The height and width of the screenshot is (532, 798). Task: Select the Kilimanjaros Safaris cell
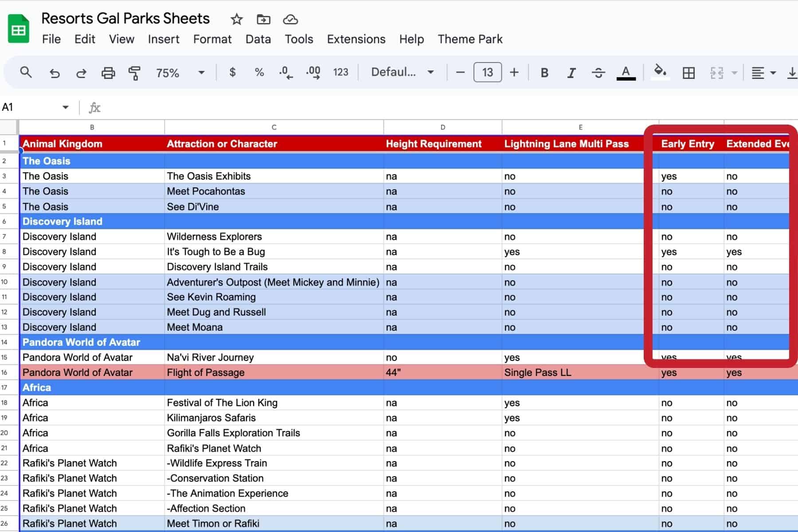point(274,418)
